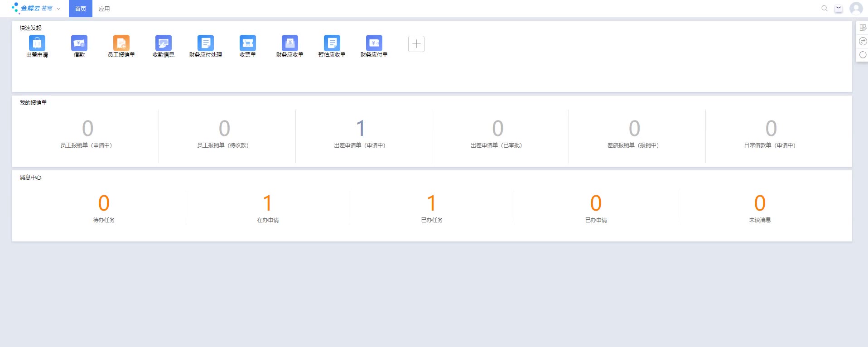Open the 员工报销单 quick launch icon
Viewport: 868px width, 347px height.
click(121, 43)
